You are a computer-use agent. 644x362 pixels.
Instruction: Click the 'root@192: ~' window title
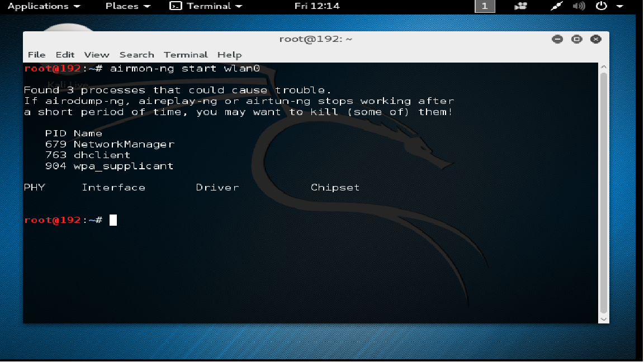pyautogui.click(x=316, y=39)
